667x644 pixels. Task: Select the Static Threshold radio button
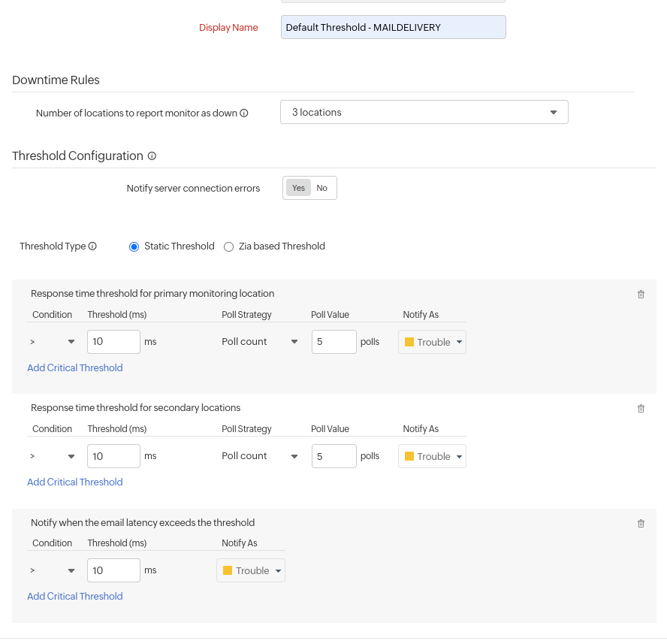(134, 246)
